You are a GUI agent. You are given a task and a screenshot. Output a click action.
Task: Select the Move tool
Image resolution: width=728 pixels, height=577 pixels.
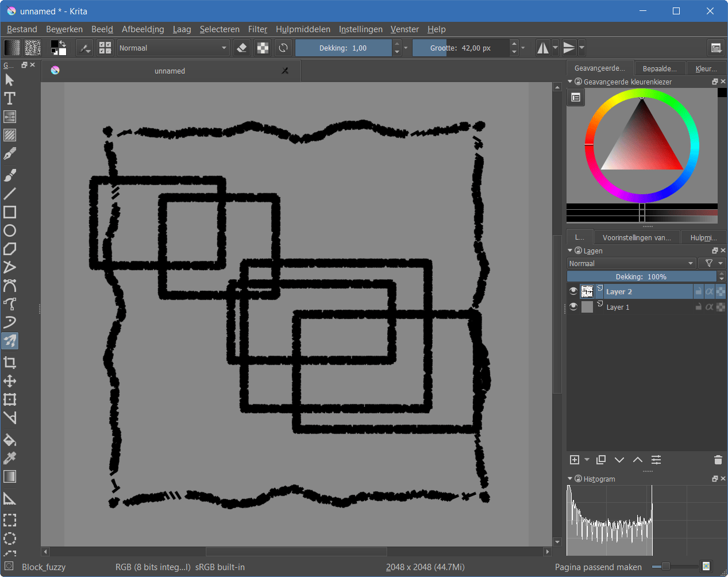10,380
